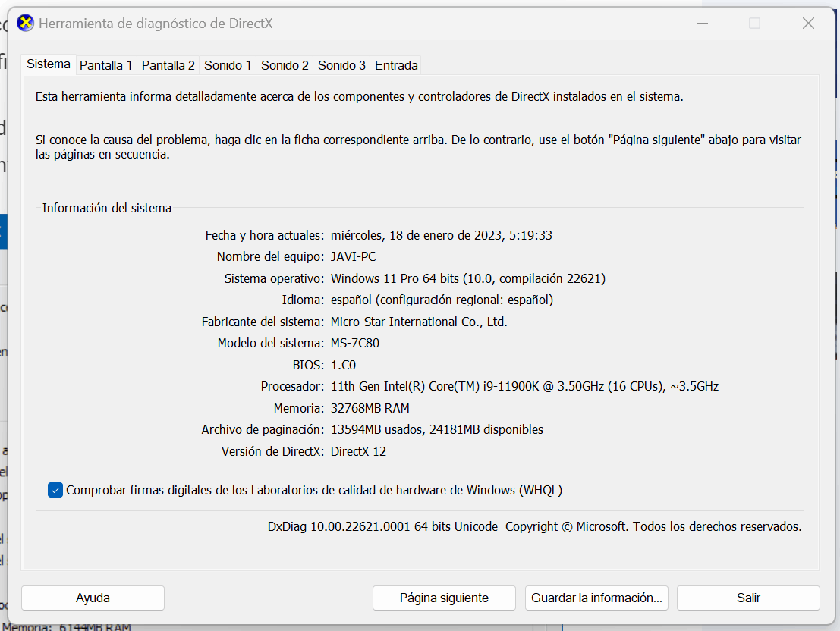Click the i9-11900K processor value
Screen dimensions: 840x631
tap(524, 386)
